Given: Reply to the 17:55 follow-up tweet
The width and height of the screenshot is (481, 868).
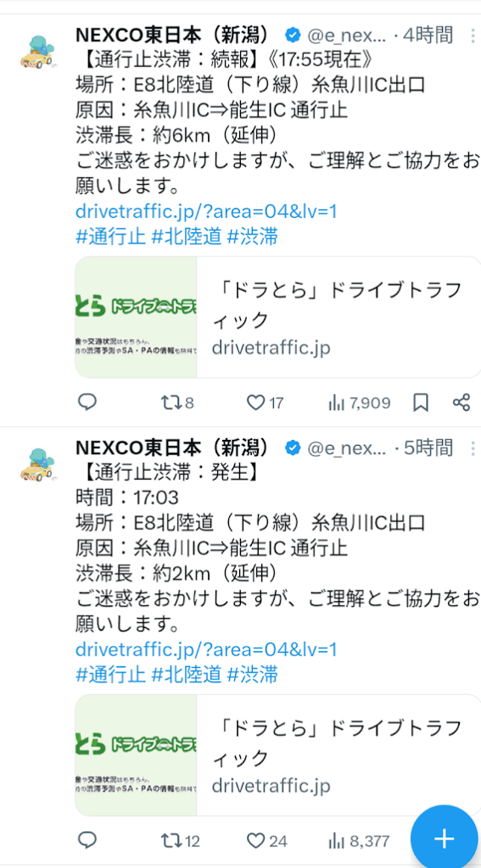Looking at the screenshot, I should [x=87, y=403].
